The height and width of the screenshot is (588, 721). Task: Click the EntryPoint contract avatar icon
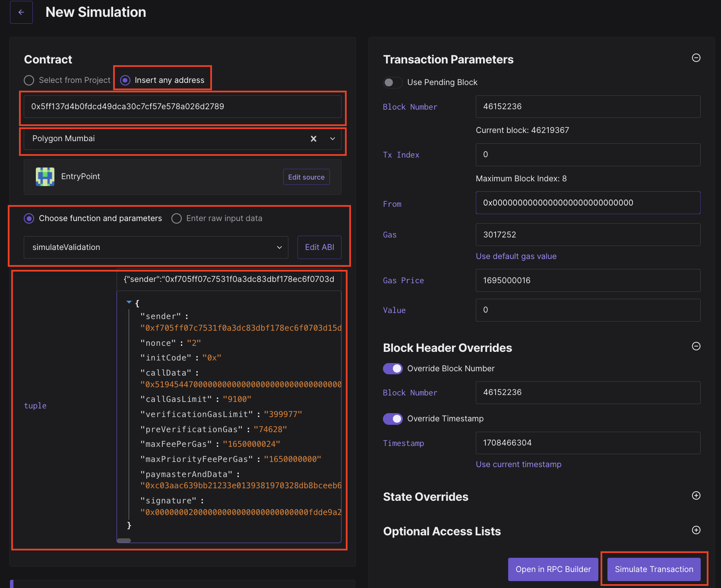45,177
